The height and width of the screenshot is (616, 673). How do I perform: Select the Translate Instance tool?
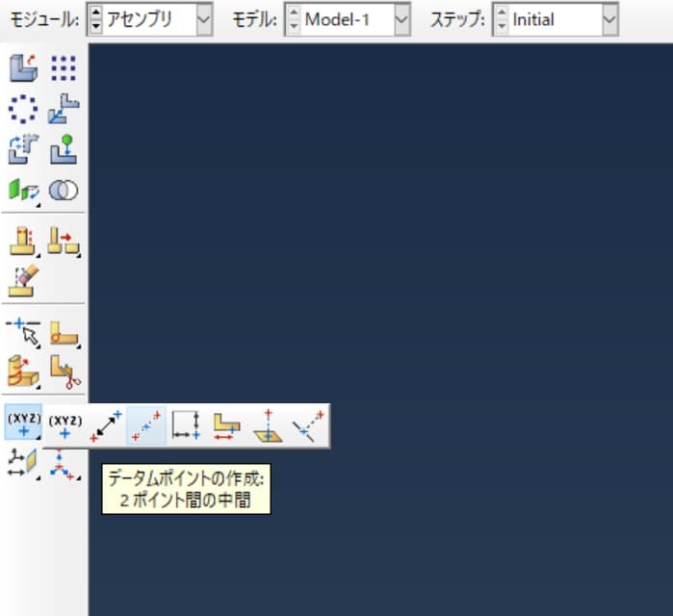pos(64,109)
